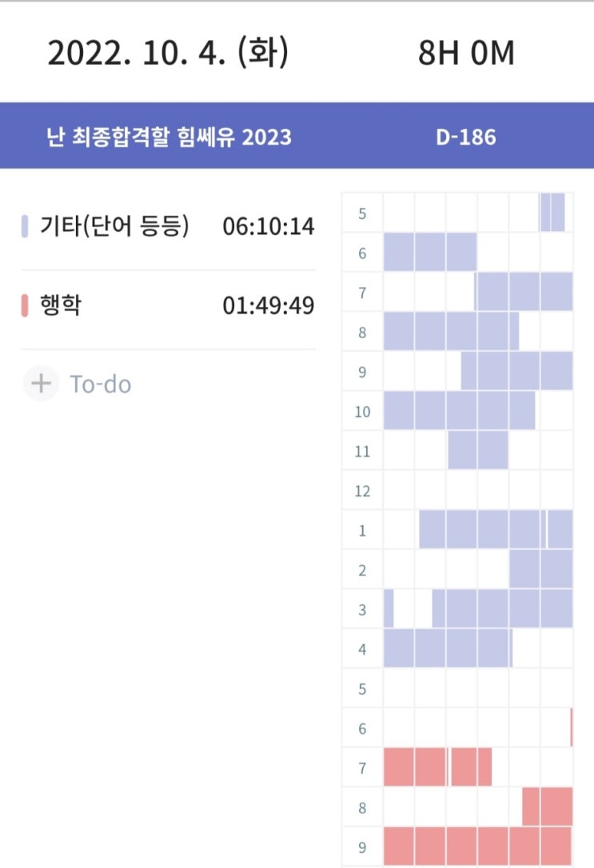Click the 2022. 10. 4. (화) date header

click(x=168, y=54)
